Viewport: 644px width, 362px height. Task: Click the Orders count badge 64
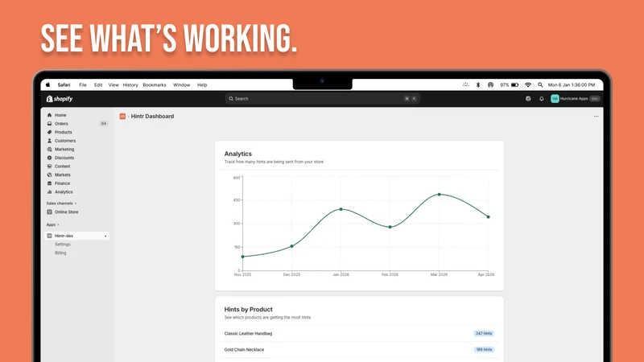point(104,124)
